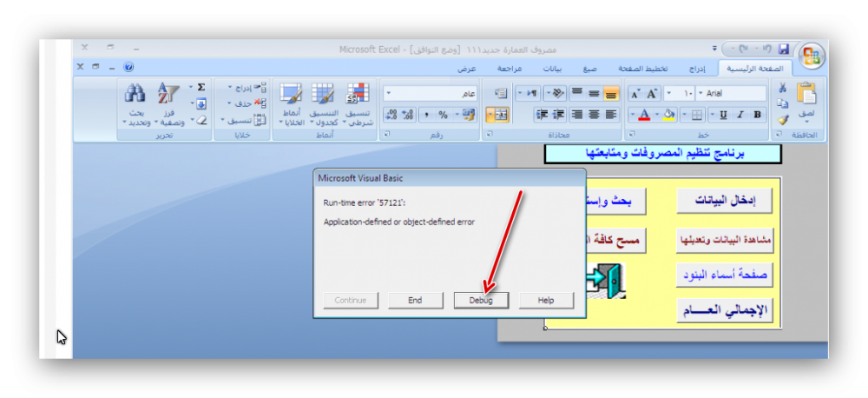This screenshot has width=868, height=398.
Task: Click the Fill down arrow icon
Action: tap(201, 103)
